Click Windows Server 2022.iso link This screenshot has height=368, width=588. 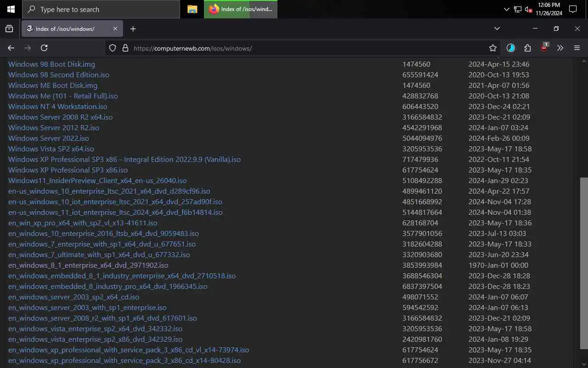(x=49, y=138)
